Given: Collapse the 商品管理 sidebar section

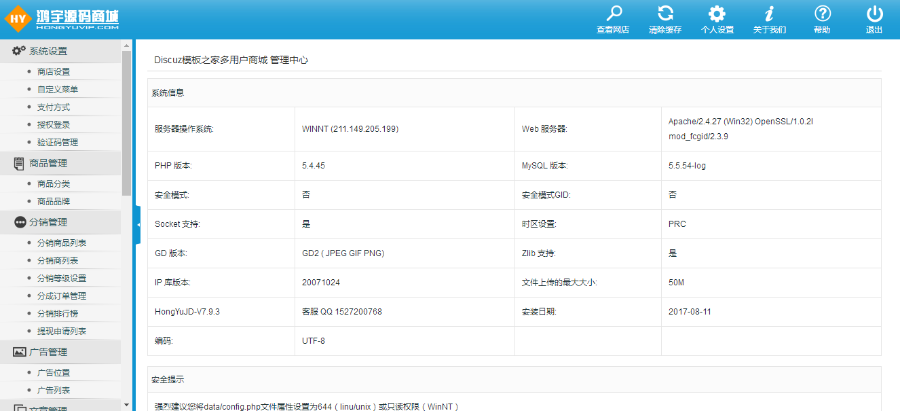Looking at the screenshot, I should coord(60,163).
